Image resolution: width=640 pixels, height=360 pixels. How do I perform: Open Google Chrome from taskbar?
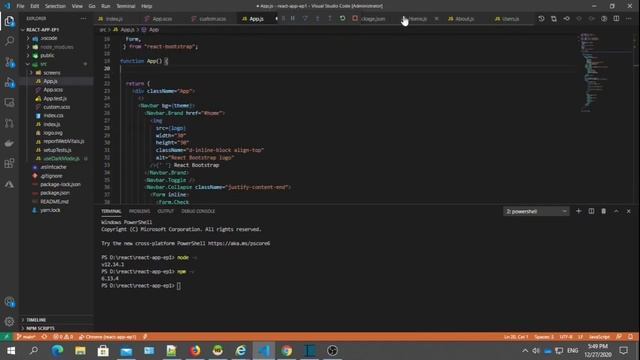tap(287, 351)
